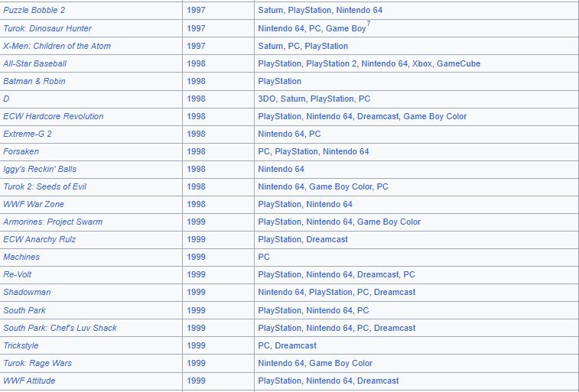Image resolution: width=579 pixels, height=392 pixels.
Task: Click Nintendo 64 in Turok: Rage Wars row
Action: tap(281, 363)
